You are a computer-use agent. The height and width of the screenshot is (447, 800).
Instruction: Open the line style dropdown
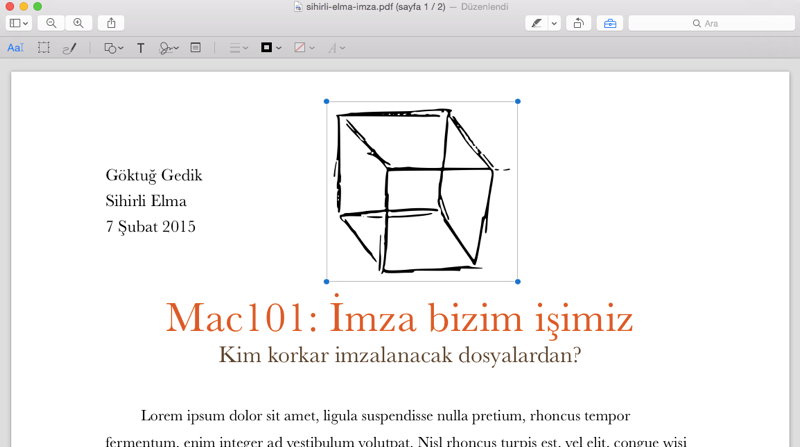pyautogui.click(x=238, y=48)
